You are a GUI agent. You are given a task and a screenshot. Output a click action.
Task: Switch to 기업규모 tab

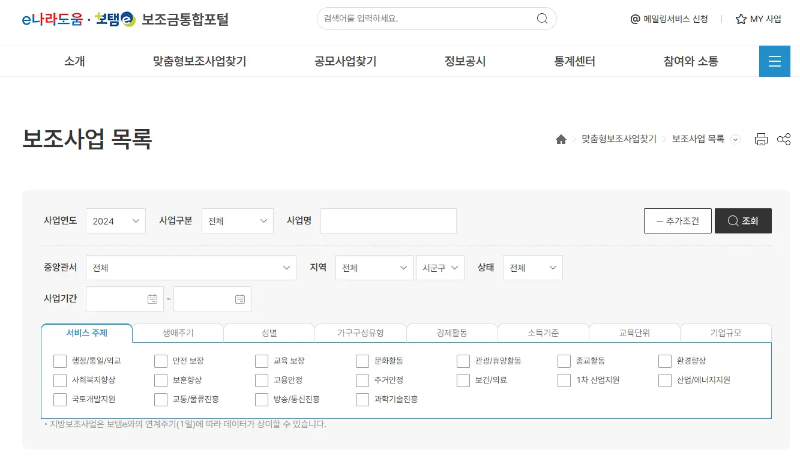[x=726, y=333]
